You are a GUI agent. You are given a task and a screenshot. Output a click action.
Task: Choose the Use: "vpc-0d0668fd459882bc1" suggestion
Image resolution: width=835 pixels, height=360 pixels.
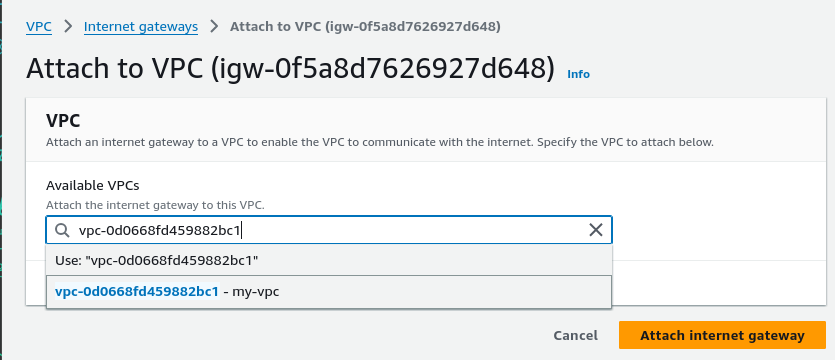pyautogui.click(x=329, y=260)
